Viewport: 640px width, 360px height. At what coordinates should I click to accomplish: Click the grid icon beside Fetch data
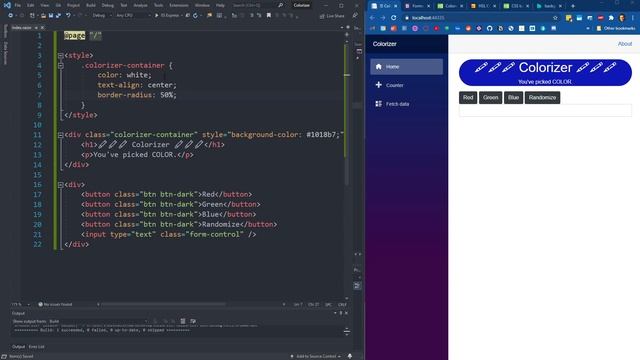pyautogui.click(x=378, y=104)
